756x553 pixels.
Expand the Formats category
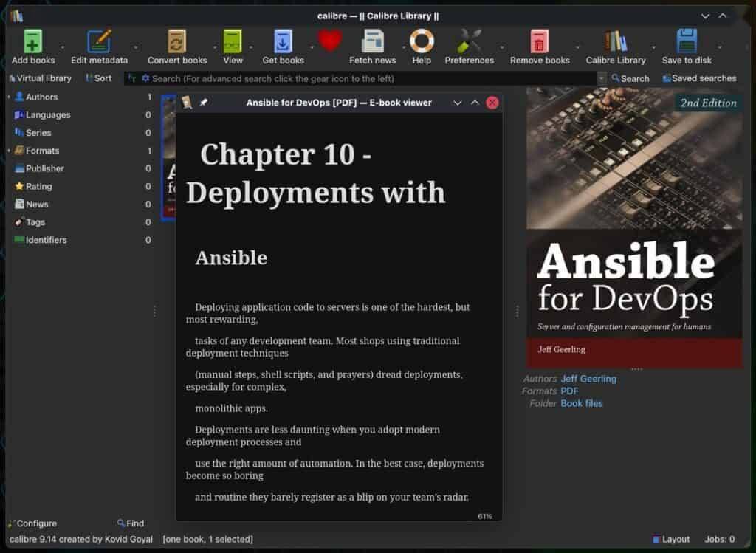click(x=9, y=151)
